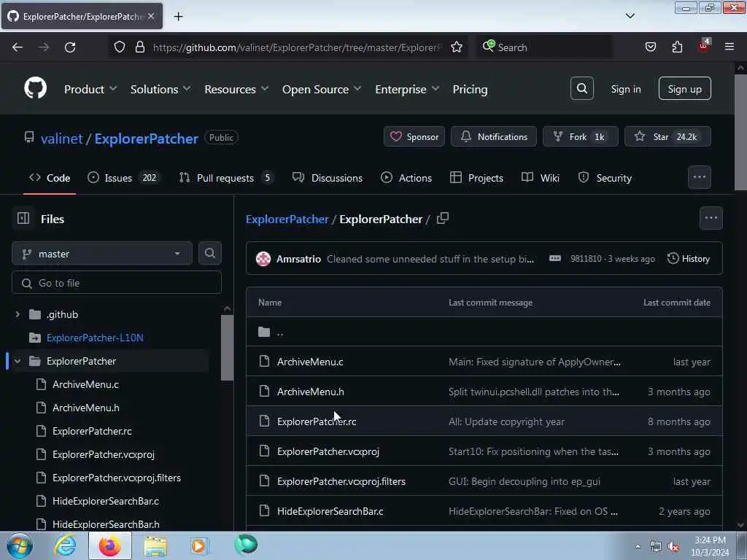The image size is (747, 560).
Task: Click the Sign up button
Action: coord(684,88)
